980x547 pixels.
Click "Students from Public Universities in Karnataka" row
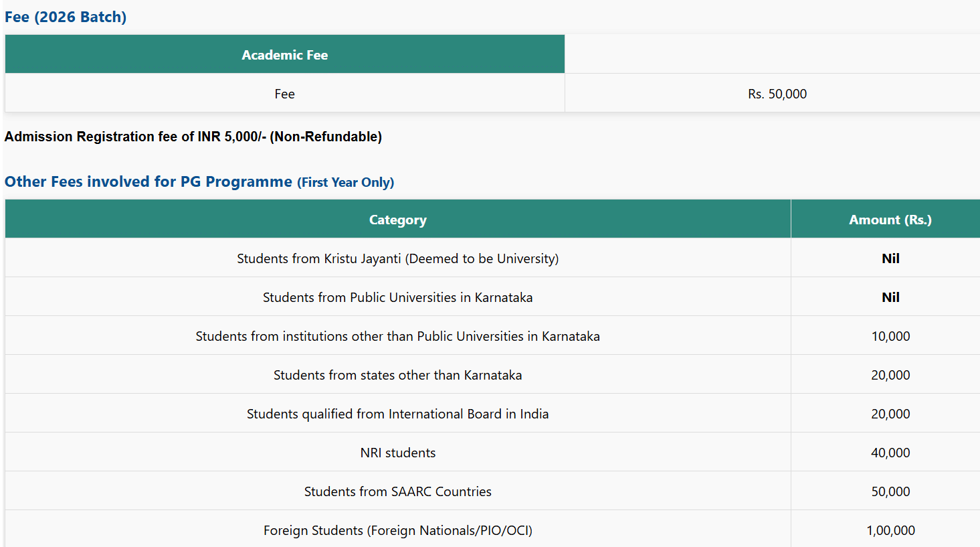click(397, 297)
